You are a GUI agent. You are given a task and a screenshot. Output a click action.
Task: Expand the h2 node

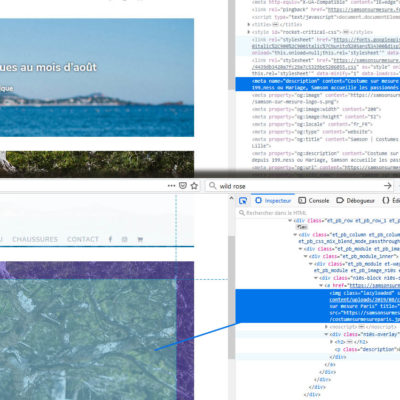331,342
